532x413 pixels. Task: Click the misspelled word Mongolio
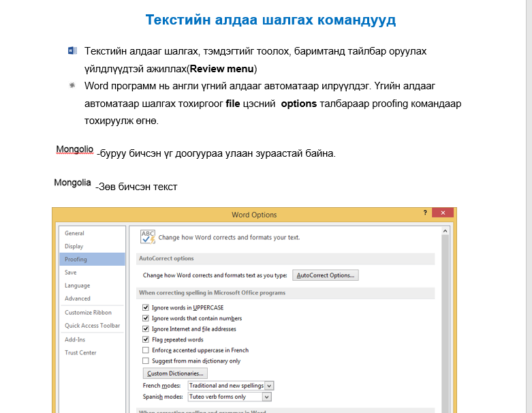click(75, 149)
